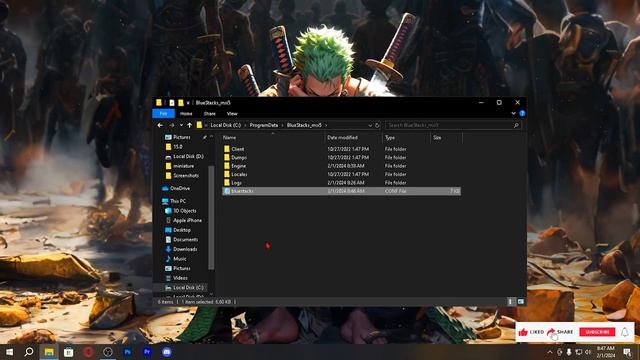Open Music under This PC
Viewport: 640px width, 360px height.
coord(179,259)
